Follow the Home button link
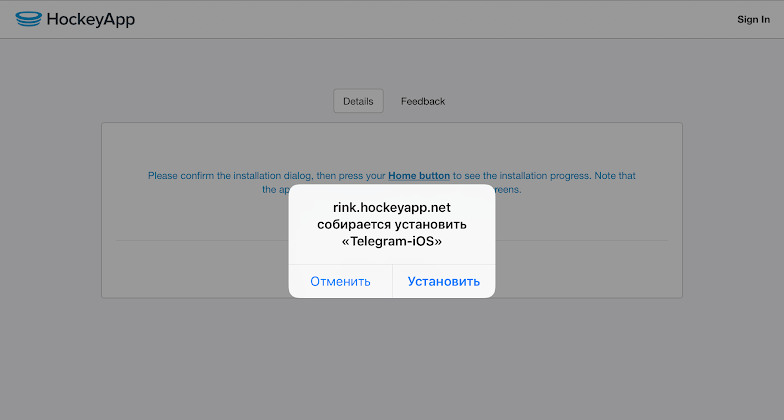784x420 pixels. [x=419, y=176]
